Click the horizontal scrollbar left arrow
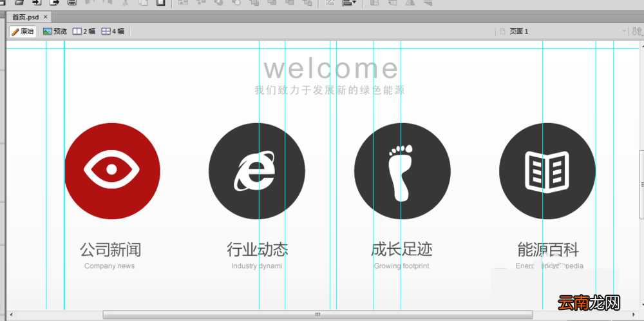The image size is (644, 321). 11,315
